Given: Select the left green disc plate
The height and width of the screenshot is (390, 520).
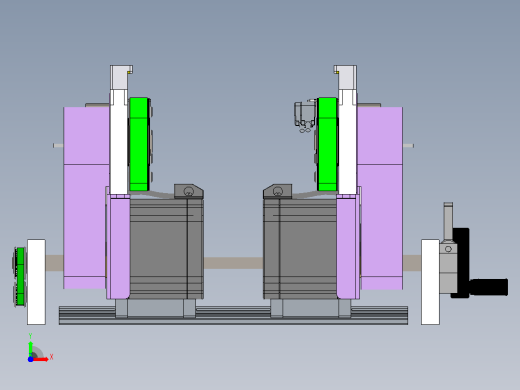Looking at the screenshot, I should [x=139, y=144].
